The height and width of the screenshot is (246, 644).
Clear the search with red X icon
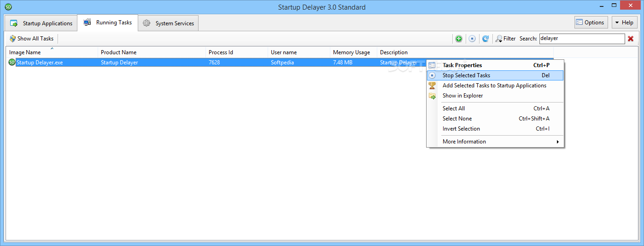[x=631, y=39]
